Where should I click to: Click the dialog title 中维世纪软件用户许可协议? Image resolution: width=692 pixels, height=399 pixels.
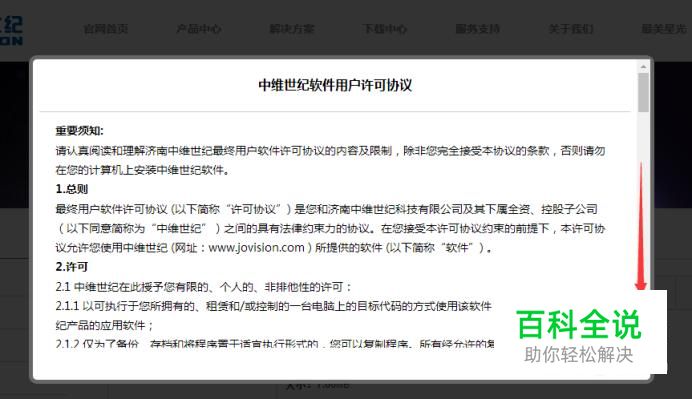(x=335, y=85)
